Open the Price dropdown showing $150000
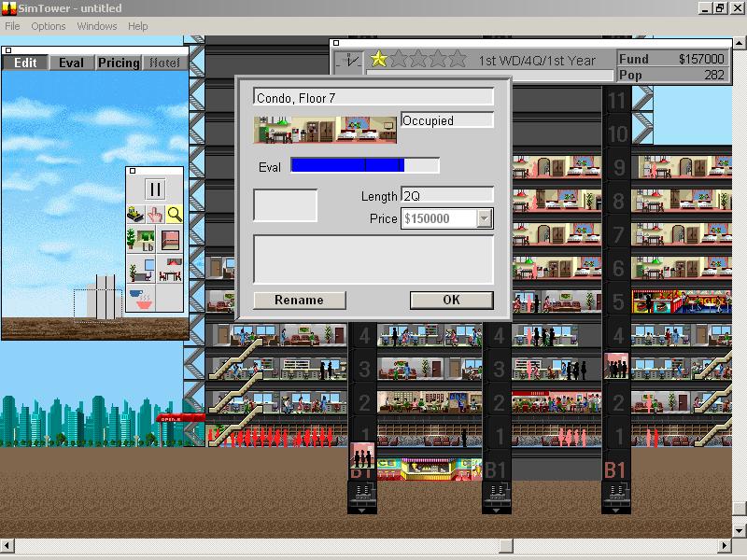 tap(484, 218)
